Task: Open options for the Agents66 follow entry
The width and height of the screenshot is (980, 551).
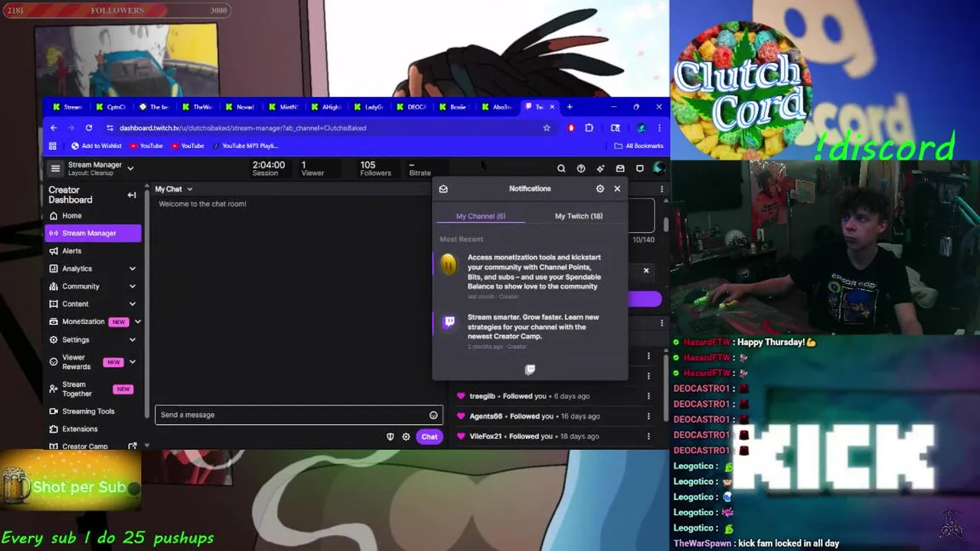Action: pyautogui.click(x=648, y=416)
